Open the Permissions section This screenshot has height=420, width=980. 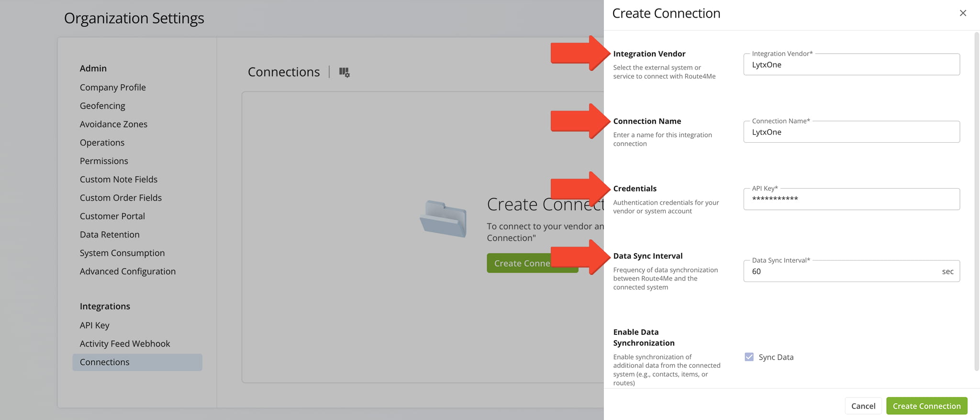(x=104, y=161)
